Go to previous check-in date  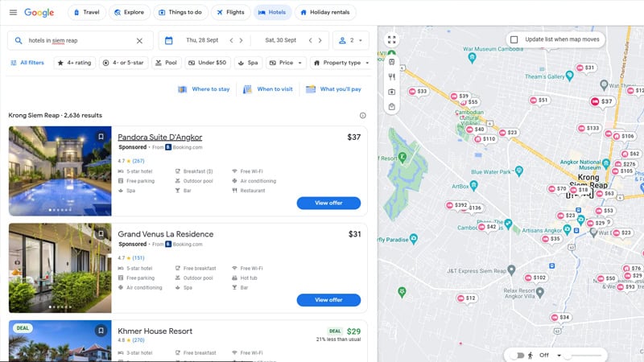(231, 40)
